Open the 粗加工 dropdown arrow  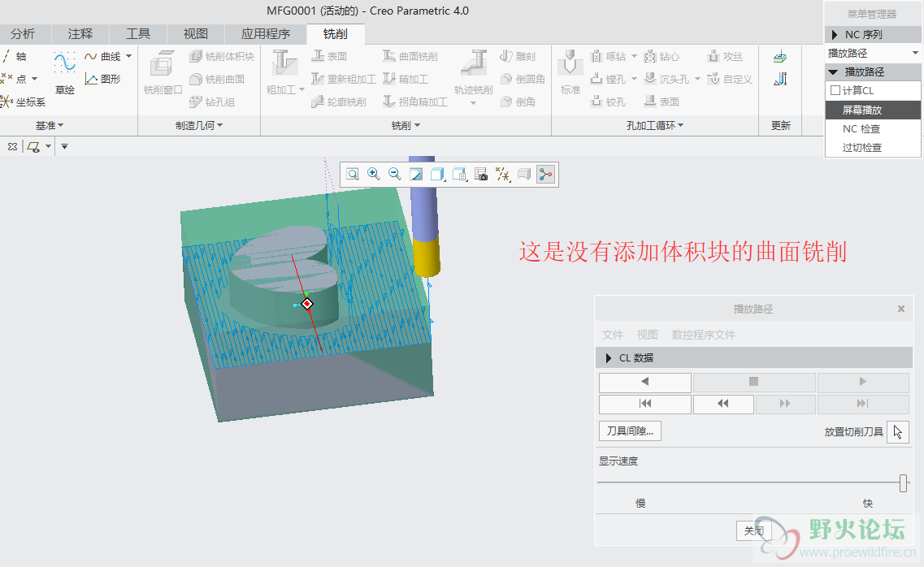(x=301, y=89)
